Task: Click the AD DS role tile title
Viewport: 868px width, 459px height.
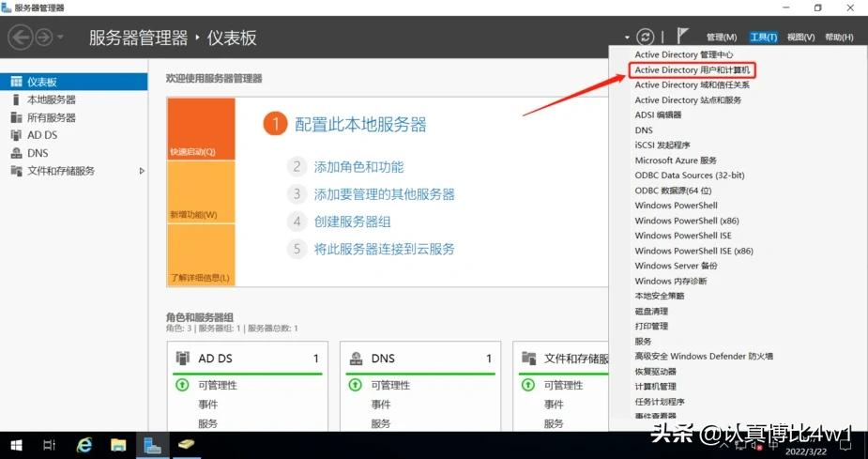Action: coord(215,359)
